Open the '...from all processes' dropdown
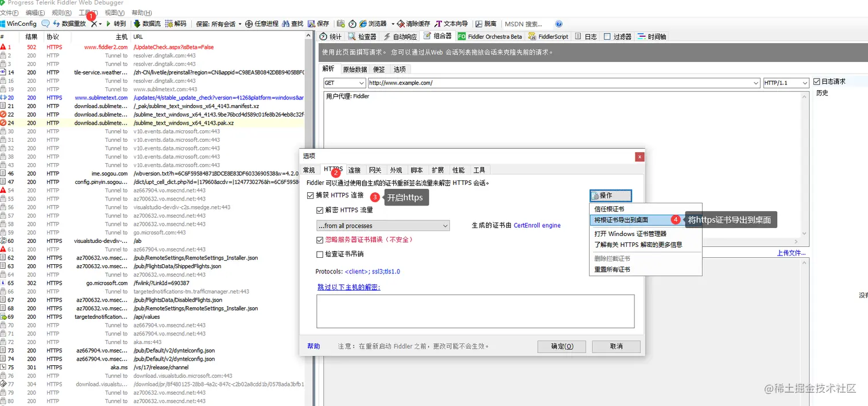868x406 pixels. click(x=383, y=226)
